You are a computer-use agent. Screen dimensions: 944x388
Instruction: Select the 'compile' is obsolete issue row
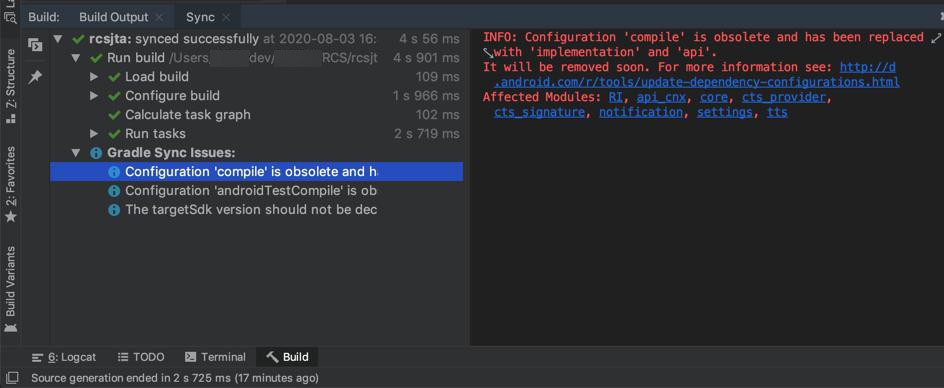[256, 172]
